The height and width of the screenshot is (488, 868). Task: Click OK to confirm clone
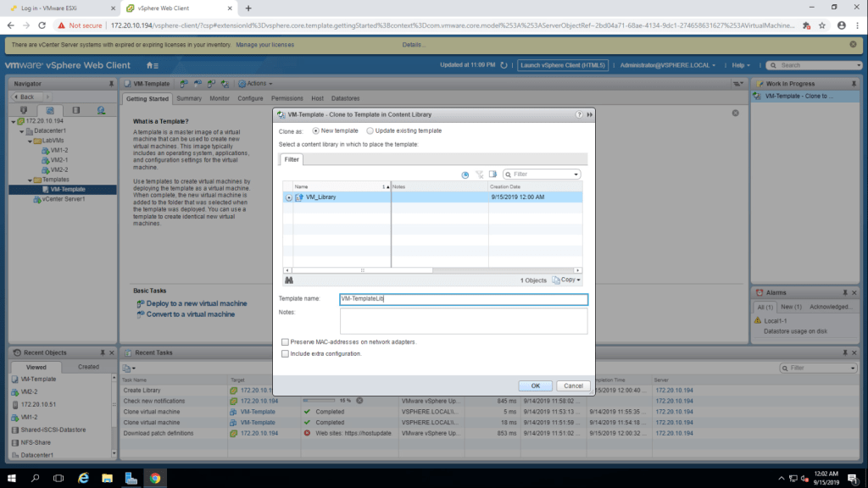tap(535, 385)
